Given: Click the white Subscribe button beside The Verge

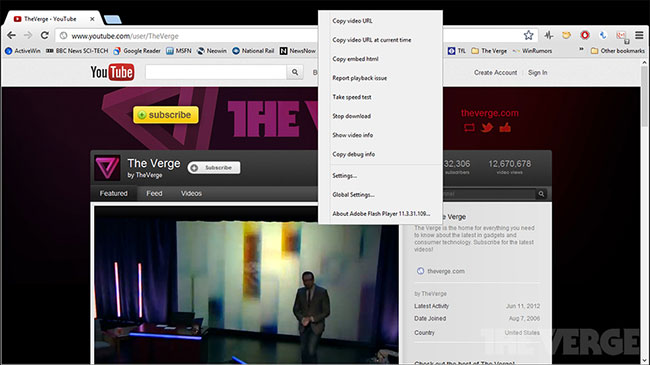Looking at the screenshot, I should [x=214, y=168].
